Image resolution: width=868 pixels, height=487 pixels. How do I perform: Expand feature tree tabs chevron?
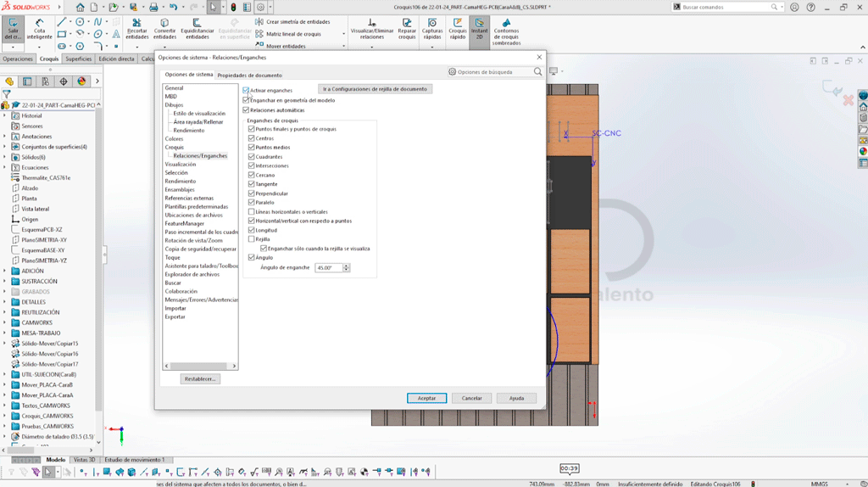coord(97,81)
